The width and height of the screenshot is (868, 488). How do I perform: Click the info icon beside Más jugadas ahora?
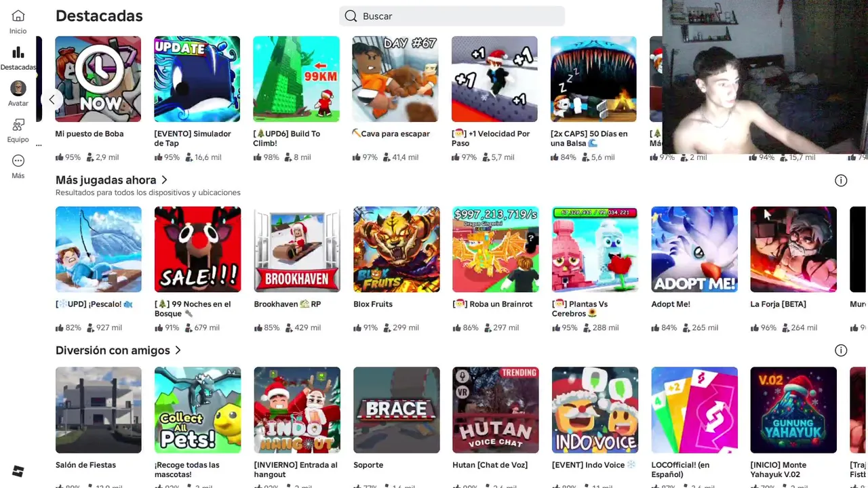tap(841, 180)
